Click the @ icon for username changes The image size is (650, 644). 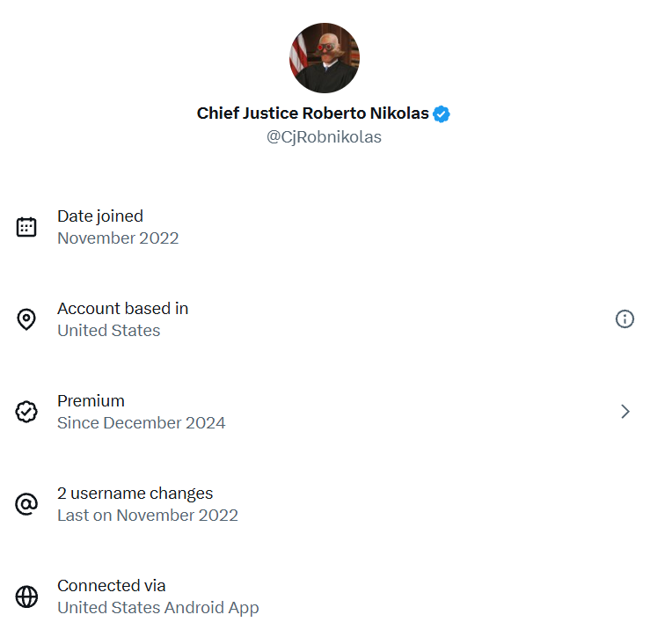[x=26, y=504]
